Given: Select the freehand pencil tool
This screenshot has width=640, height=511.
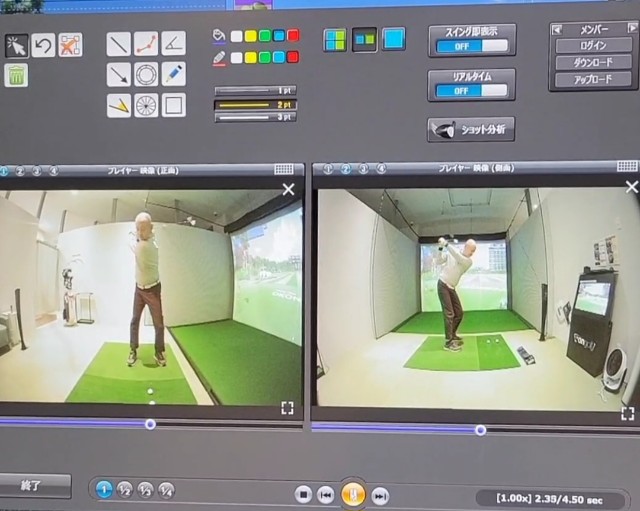Looking at the screenshot, I should (173, 74).
